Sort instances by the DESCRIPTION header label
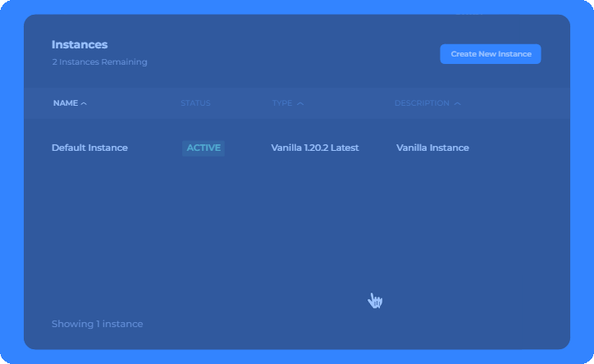Screen dimensions: 594x364 421,103
